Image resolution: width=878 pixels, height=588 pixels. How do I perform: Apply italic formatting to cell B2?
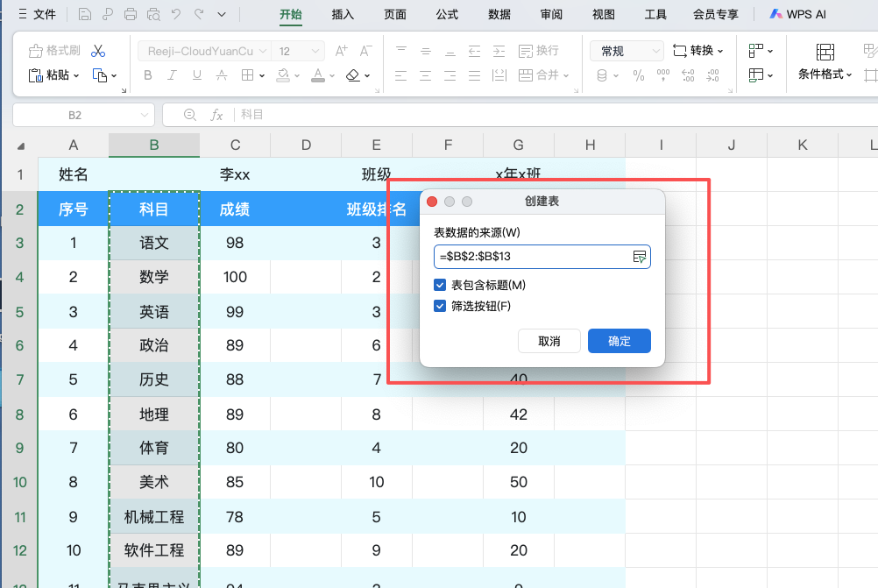pos(171,75)
